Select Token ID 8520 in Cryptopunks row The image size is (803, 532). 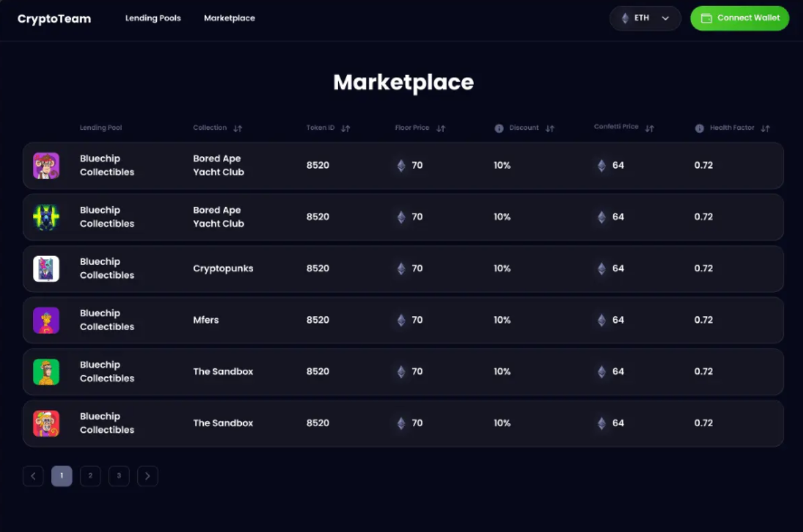(318, 269)
